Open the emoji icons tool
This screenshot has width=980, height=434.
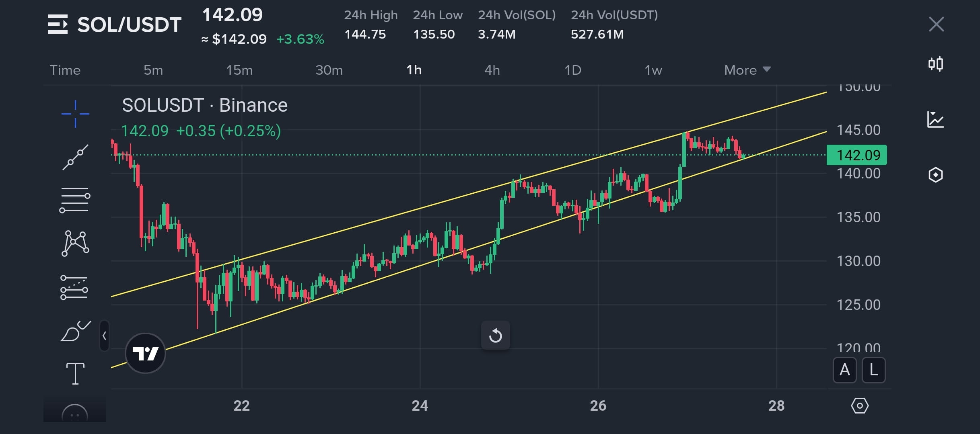click(75, 413)
